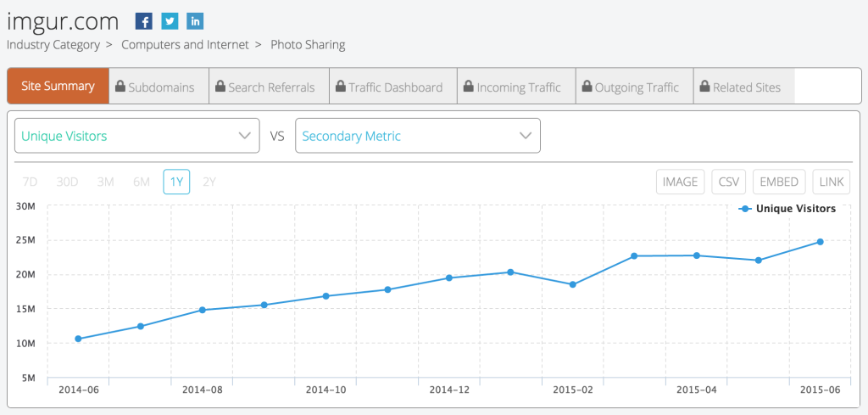Get embed code via EMBED button
The width and height of the screenshot is (868, 415).
click(779, 182)
